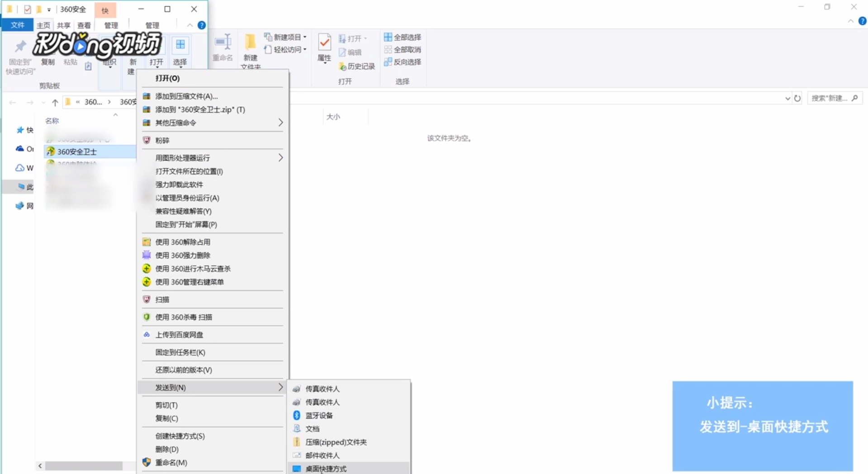This screenshot has height=474, width=868.
Task: Click the refresh icon beside the address bar
Action: click(x=797, y=98)
